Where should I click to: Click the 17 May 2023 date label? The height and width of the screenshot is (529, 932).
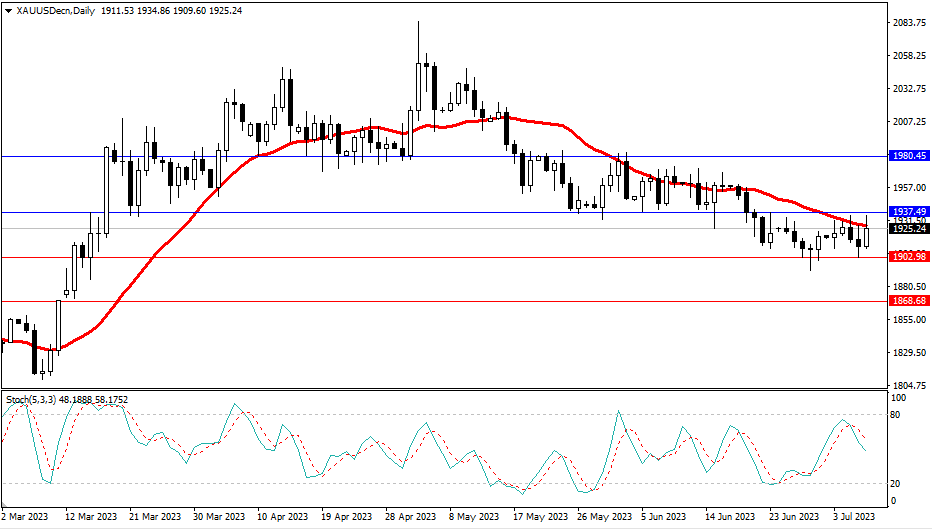coord(540,517)
